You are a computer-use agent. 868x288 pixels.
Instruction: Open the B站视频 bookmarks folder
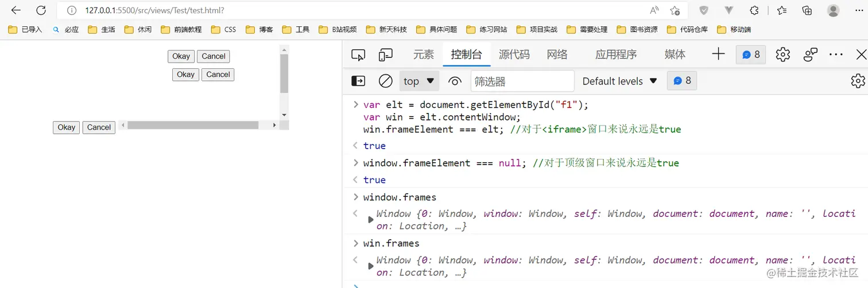pos(338,29)
